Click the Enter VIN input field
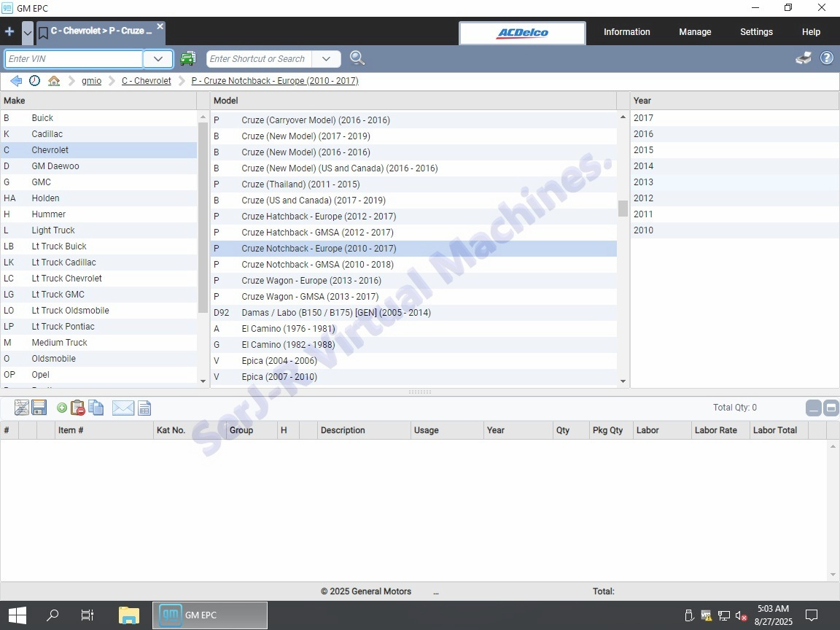 [74, 59]
